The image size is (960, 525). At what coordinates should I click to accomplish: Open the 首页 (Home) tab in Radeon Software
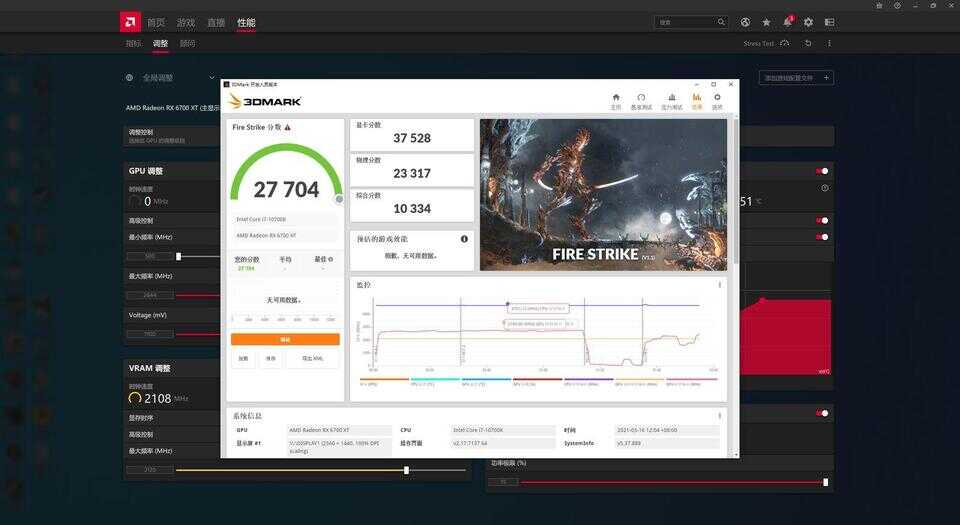coord(156,23)
